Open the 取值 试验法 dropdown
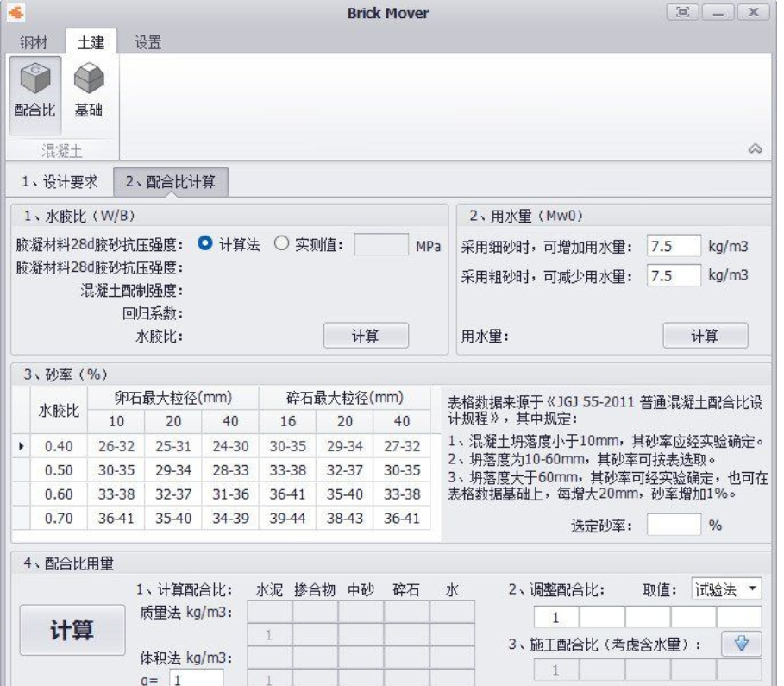This screenshot has height=686, width=784. pos(726,589)
